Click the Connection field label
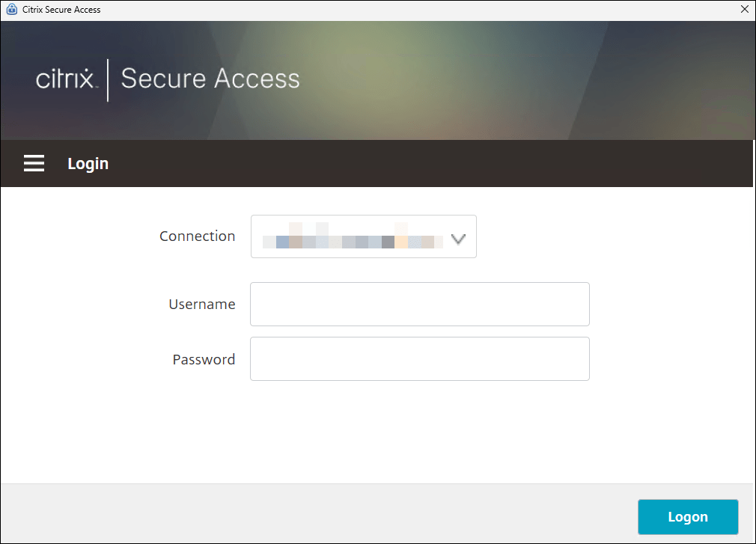Screen dimensions: 756x544 (197, 236)
